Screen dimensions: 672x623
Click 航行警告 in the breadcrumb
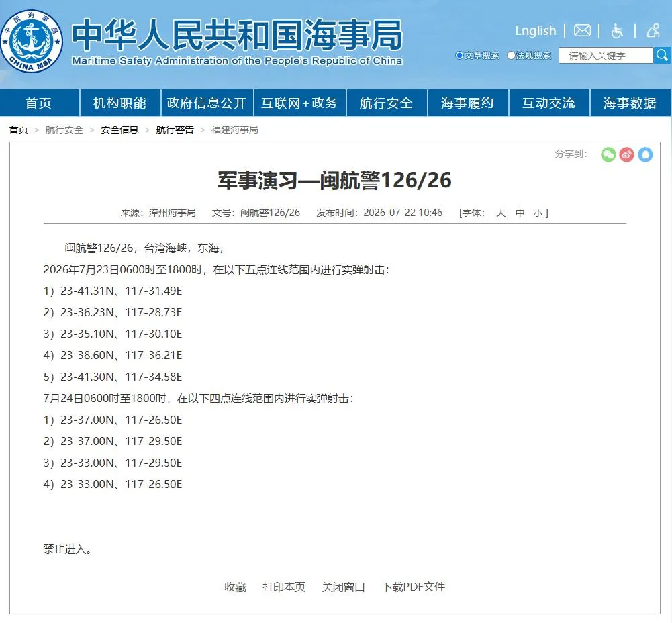tap(175, 130)
